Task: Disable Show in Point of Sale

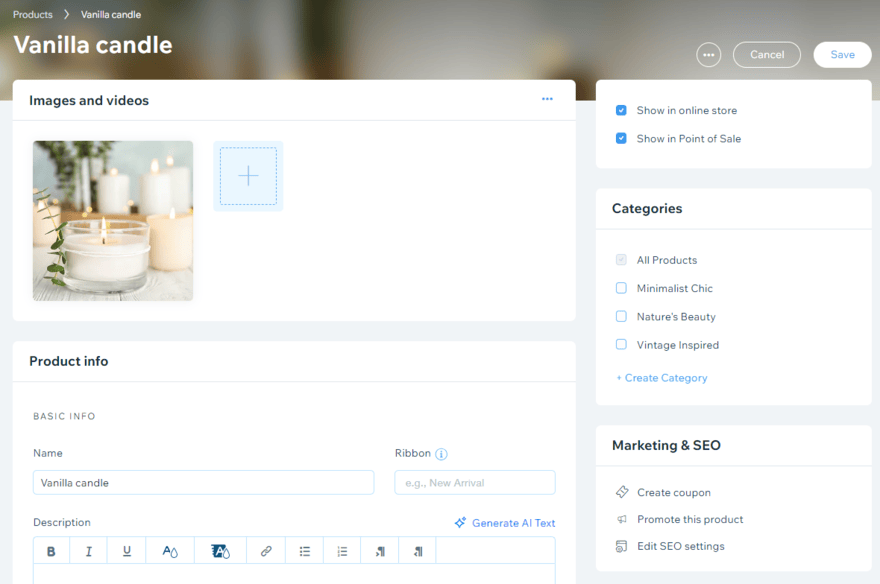Action: (x=621, y=139)
